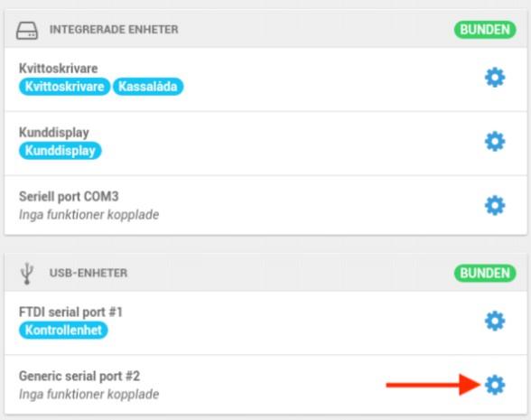Image resolution: width=531 pixels, height=420 pixels.
Task: Open settings gear for Kunddisplay device
Action: pyautogui.click(x=495, y=141)
